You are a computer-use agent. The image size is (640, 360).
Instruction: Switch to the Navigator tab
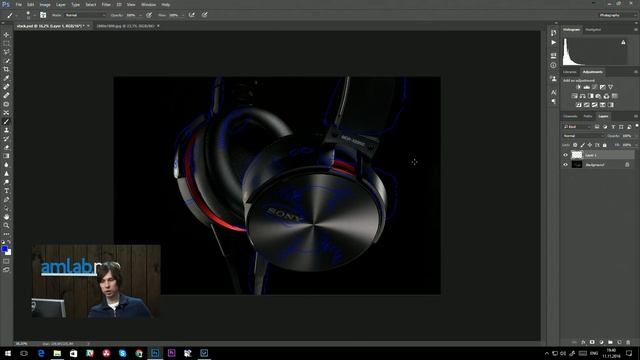(593, 30)
